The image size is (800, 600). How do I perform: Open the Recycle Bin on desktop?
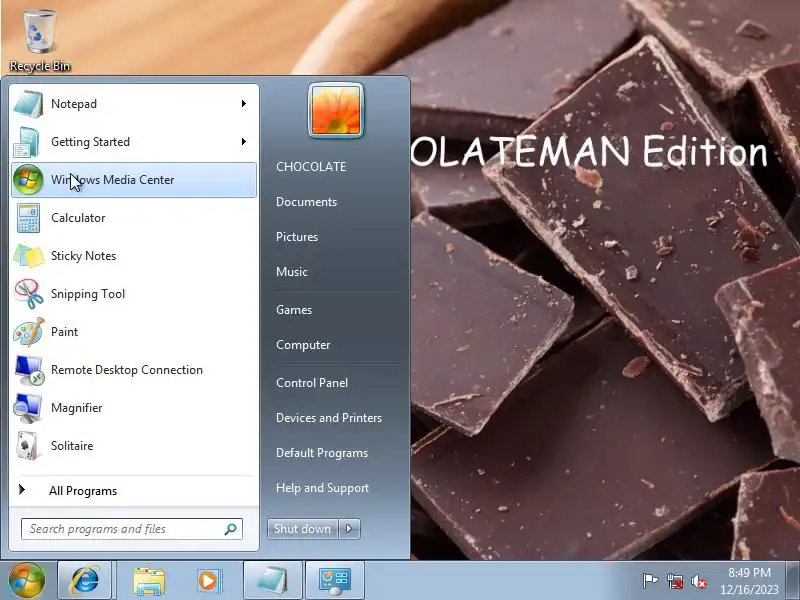click(40, 41)
